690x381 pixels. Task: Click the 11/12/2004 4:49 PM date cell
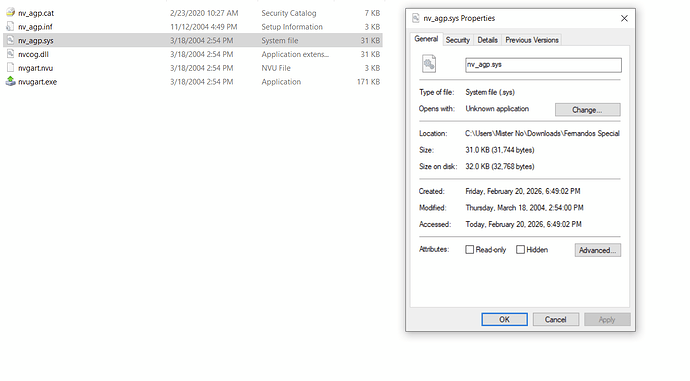pos(204,26)
